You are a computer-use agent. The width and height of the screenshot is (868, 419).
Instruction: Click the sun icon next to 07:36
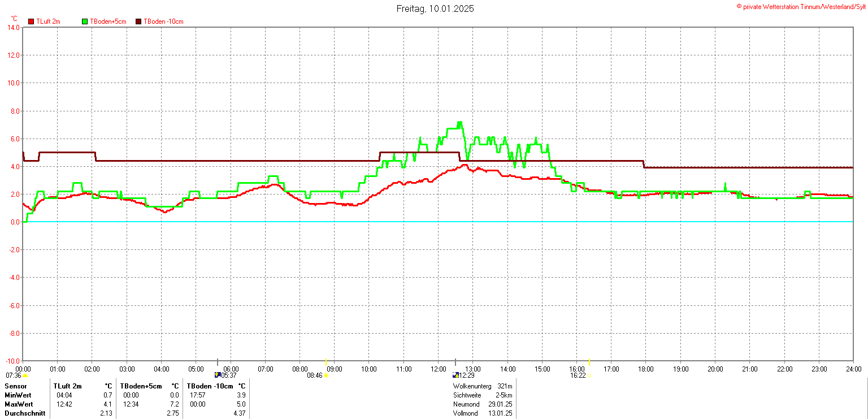point(25,375)
